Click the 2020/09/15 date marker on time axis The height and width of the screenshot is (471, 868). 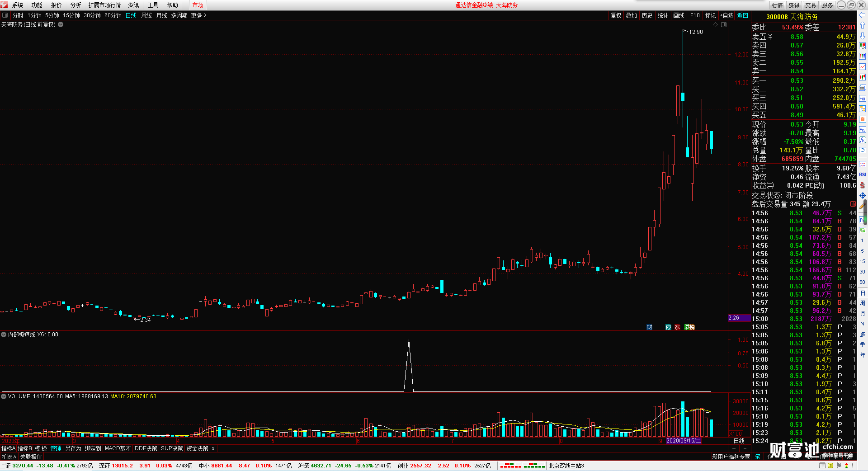(x=684, y=441)
